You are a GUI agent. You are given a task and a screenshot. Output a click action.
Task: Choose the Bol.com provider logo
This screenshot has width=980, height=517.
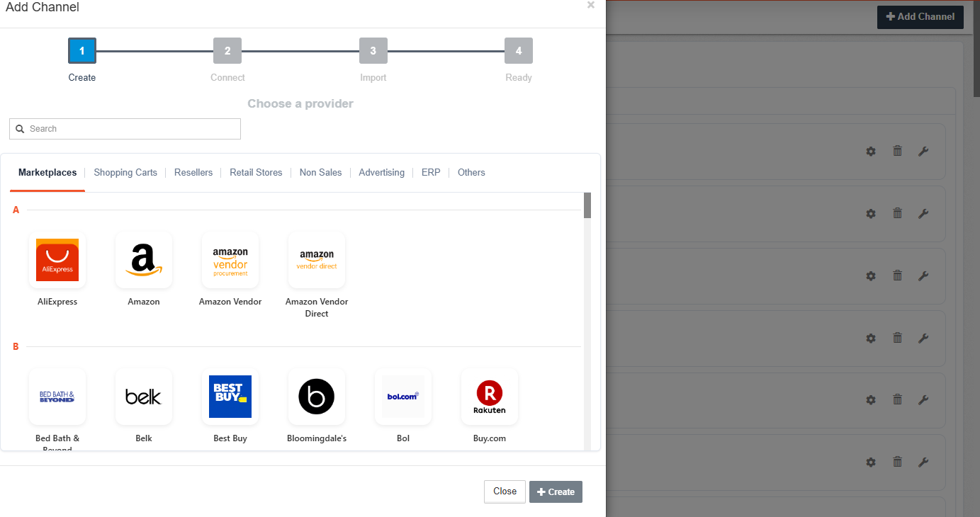click(x=403, y=397)
